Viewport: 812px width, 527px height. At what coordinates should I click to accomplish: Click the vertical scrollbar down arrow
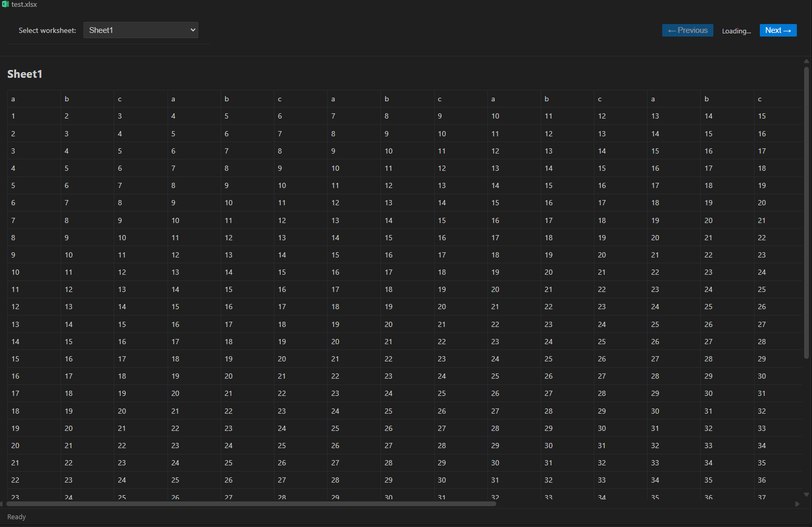pos(806,494)
